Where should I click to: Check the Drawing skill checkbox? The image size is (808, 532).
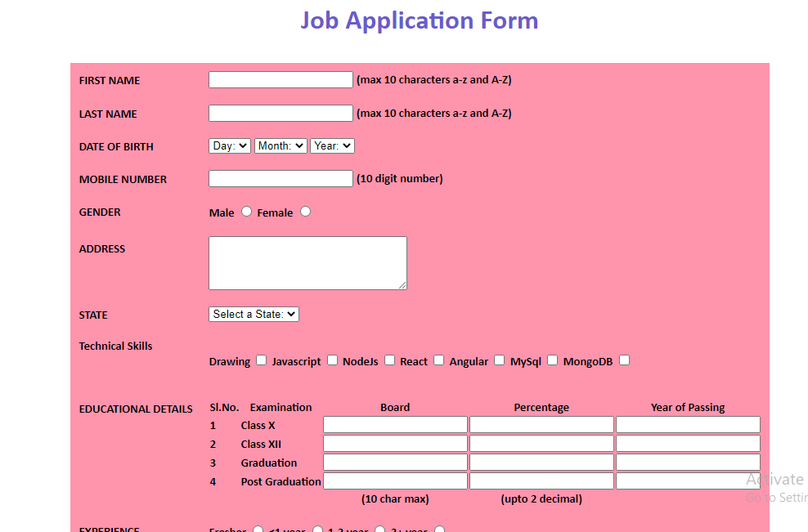click(x=261, y=360)
